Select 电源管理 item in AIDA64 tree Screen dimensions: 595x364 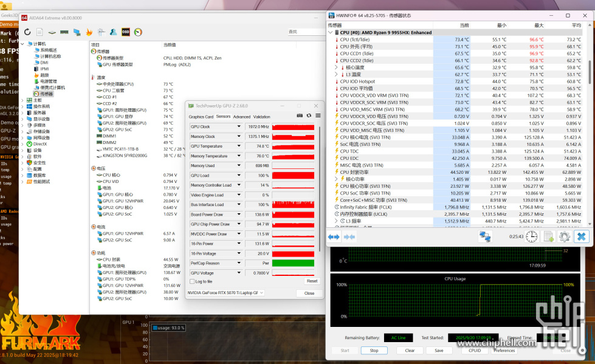45,81
